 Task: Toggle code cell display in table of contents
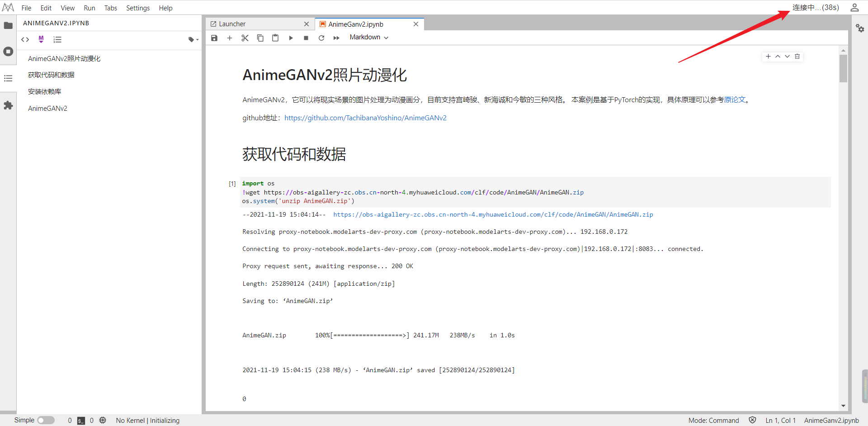point(25,40)
